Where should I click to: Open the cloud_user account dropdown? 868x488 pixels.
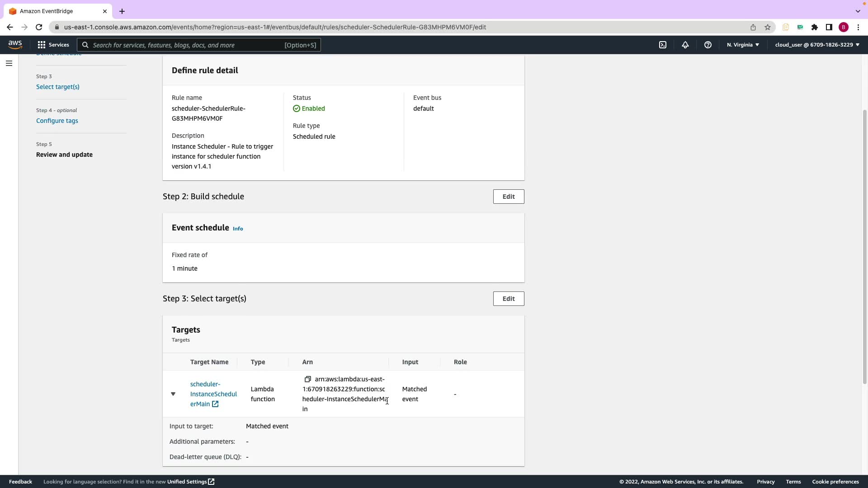[x=817, y=45]
